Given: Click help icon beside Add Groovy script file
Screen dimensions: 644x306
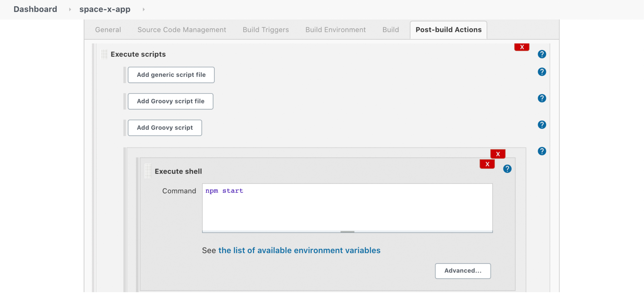Looking at the screenshot, I should point(542,98).
